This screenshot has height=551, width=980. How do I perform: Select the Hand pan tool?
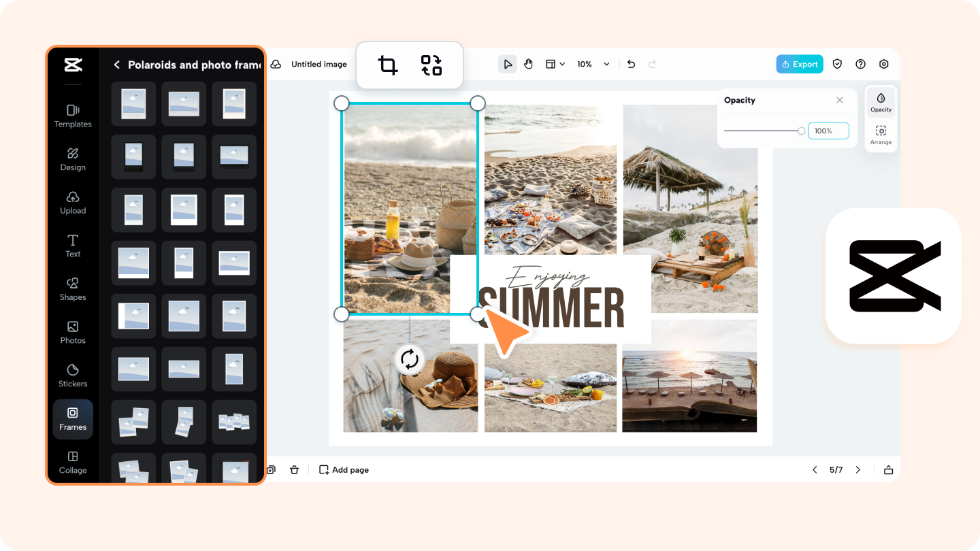(529, 64)
